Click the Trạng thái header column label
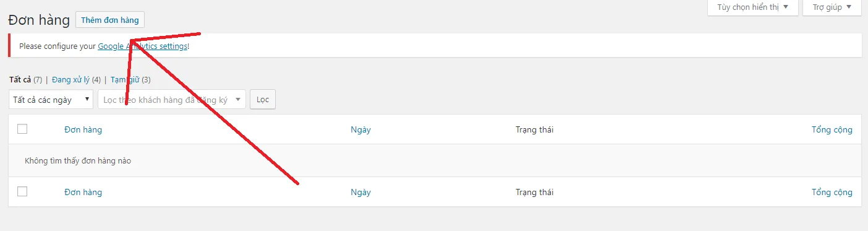Image resolution: width=868 pixels, height=231 pixels. click(535, 129)
